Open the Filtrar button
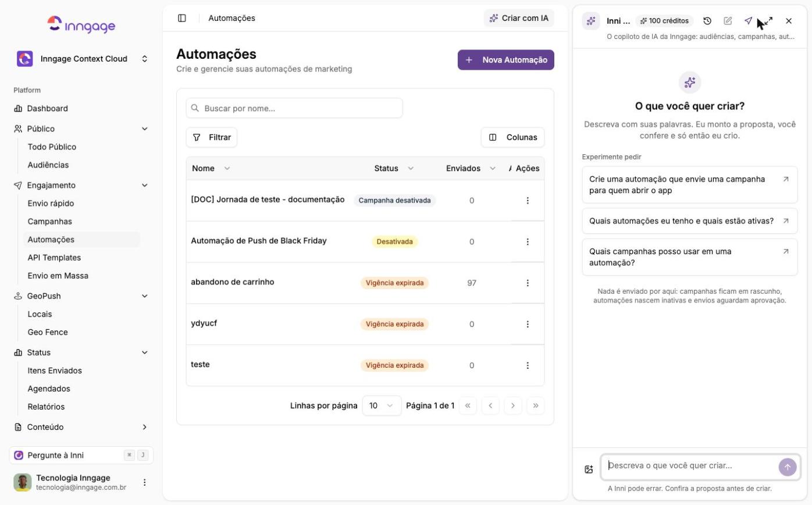812x505 pixels. pyautogui.click(x=212, y=137)
